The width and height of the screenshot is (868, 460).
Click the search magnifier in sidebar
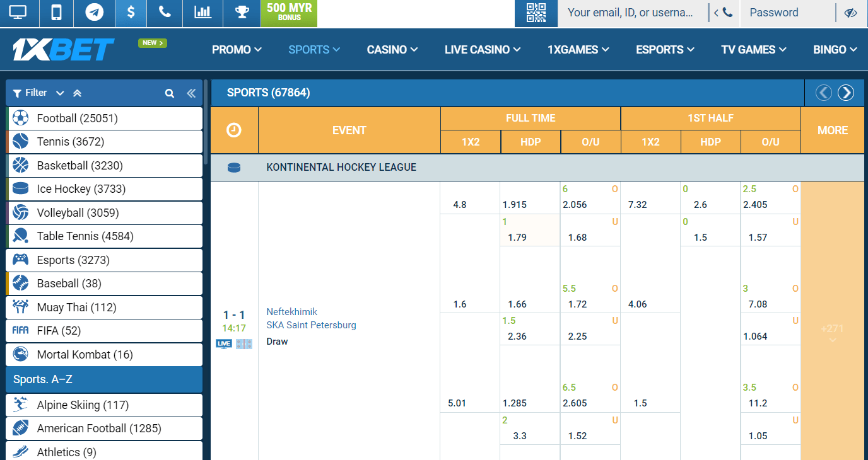click(169, 93)
